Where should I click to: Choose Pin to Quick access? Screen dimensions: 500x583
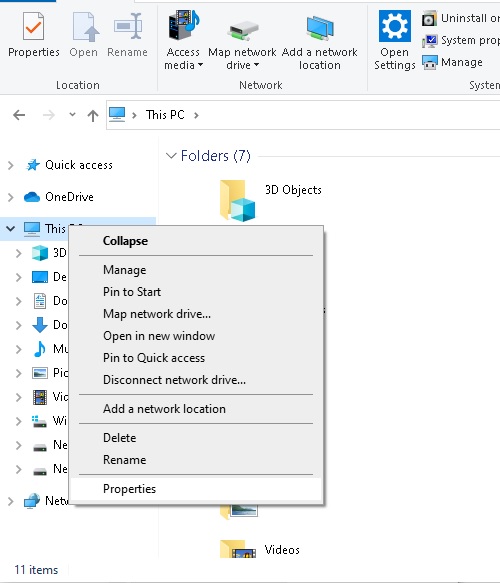point(196,358)
